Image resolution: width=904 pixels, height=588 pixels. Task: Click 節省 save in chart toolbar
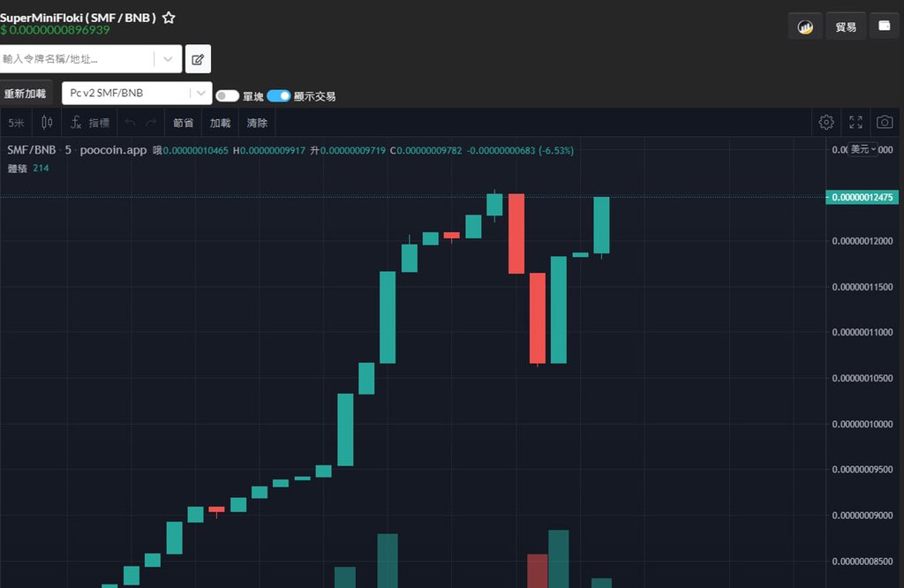pyautogui.click(x=184, y=123)
